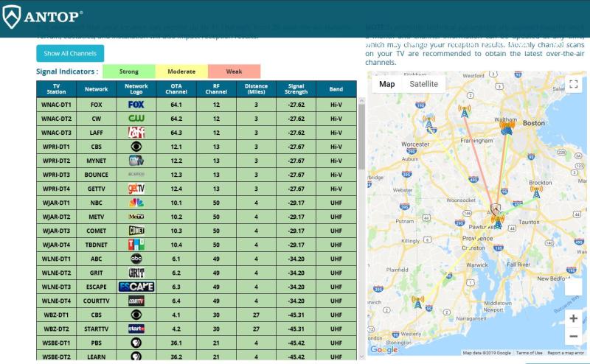The image size is (590, 364).
Task: Click the CBS eye logo in WPRI-DT1 row
Action: (136, 147)
